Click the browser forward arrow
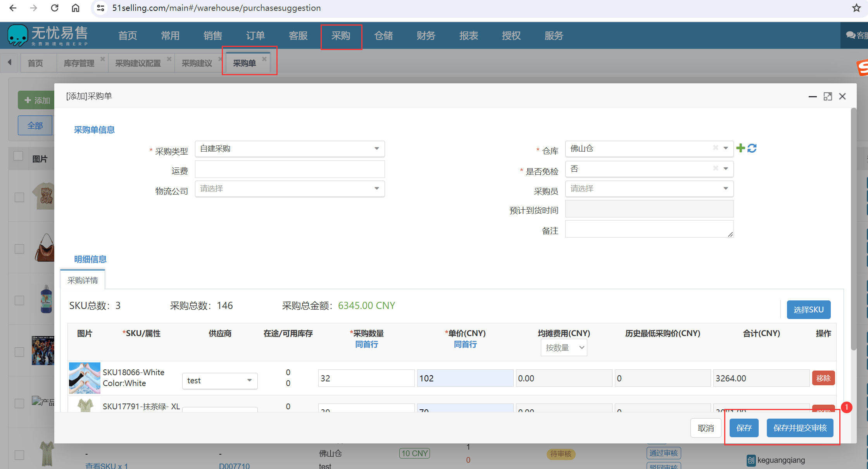Screen dimensions: 868x469 (x=34, y=8)
